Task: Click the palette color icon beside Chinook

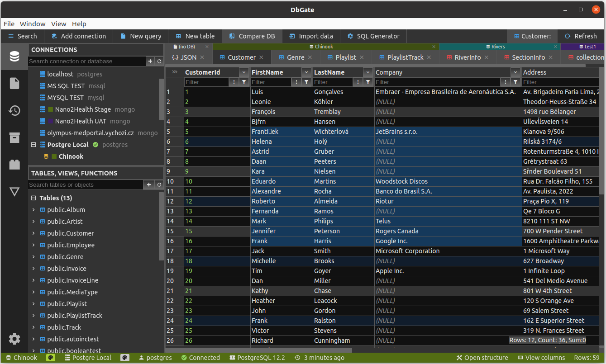Action: [51, 358]
